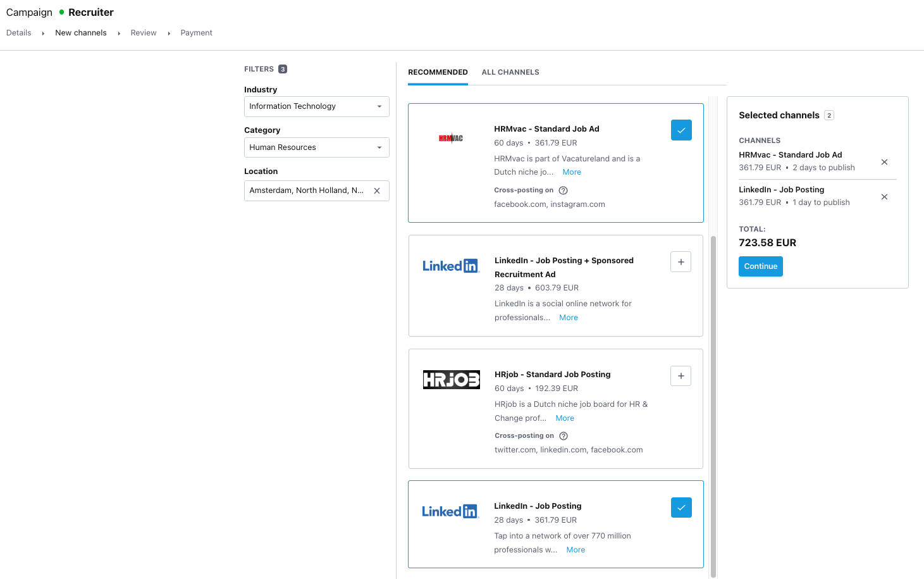The width and height of the screenshot is (924, 579).
Task: Remove HRMvac - Standard Job Ad from selected channels
Action: 884,162
